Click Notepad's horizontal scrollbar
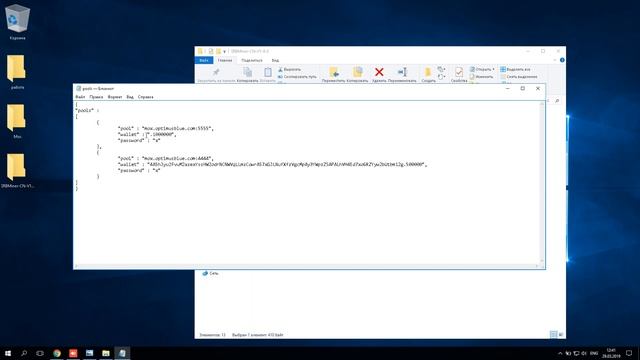 [307, 266]
